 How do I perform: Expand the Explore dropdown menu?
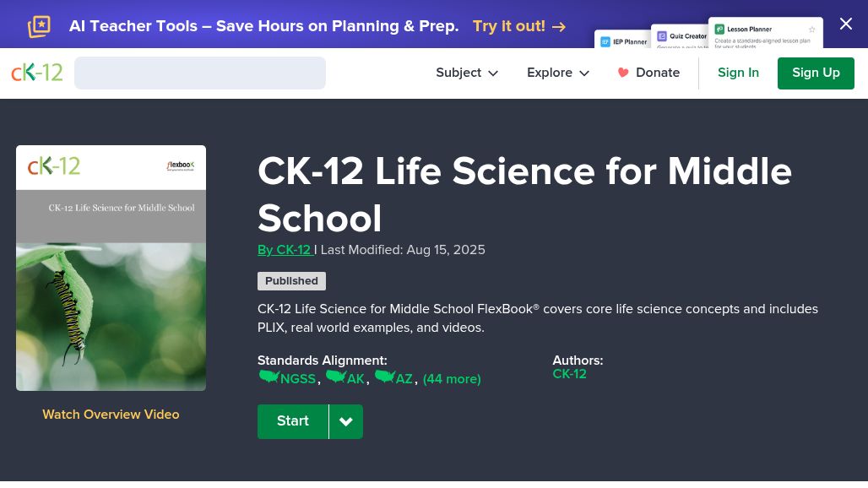click(x=558, y=73)
